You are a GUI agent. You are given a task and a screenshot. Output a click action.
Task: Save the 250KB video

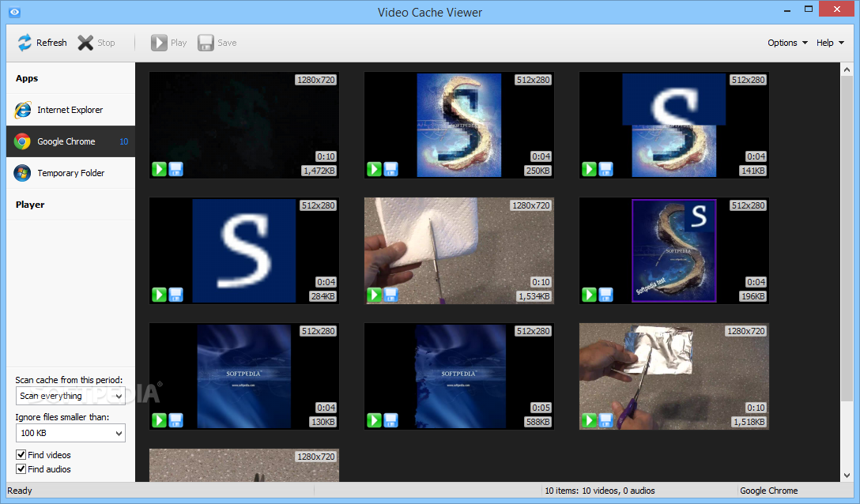[x=390, y=170]
